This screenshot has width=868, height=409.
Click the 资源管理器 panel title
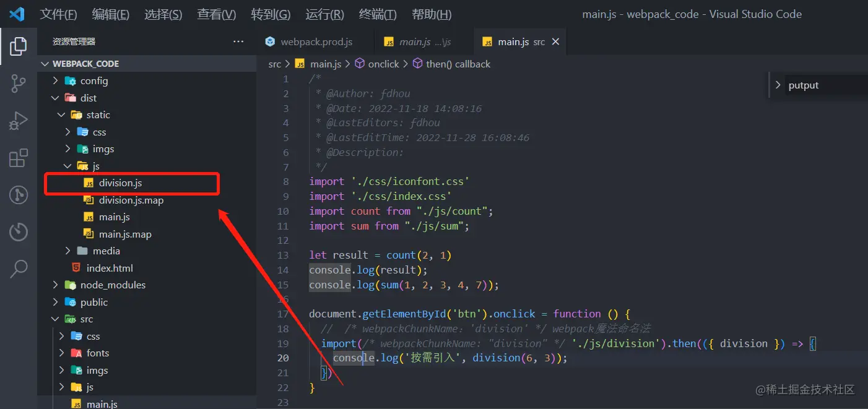[x=74, y=41]
